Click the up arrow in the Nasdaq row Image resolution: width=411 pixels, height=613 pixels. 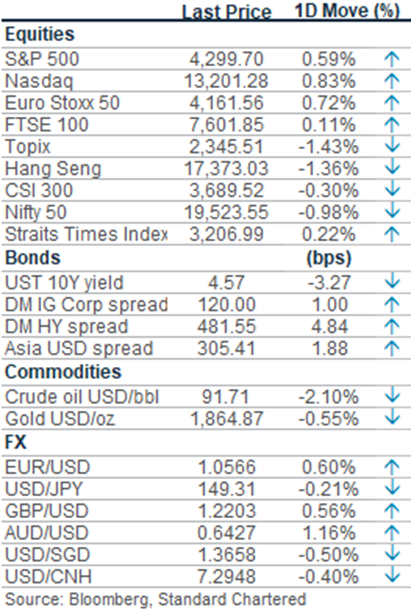tap(392, 81)
